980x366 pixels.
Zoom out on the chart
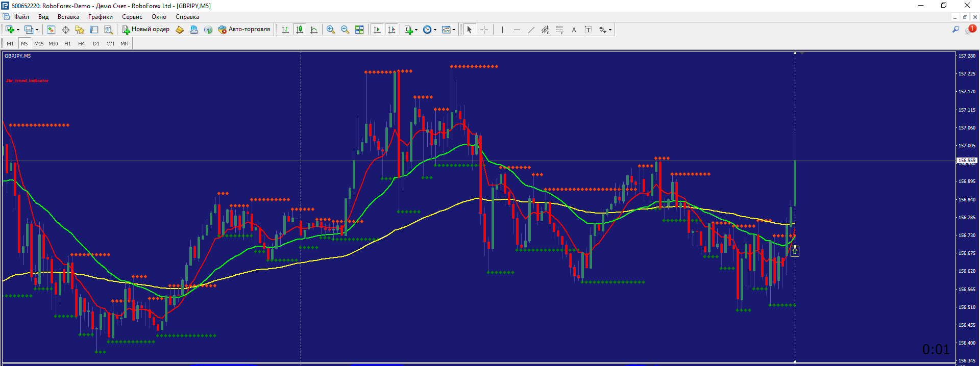click(x=345, y=30)
